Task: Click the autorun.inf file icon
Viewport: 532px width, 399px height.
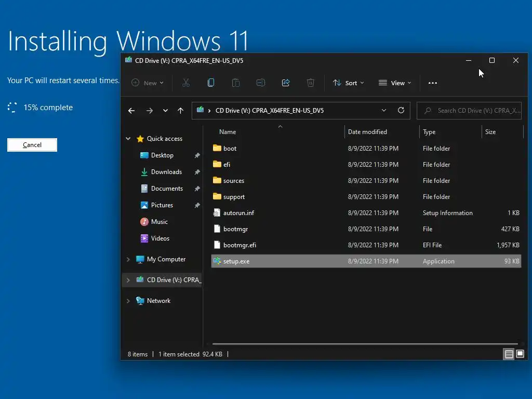Action: tap(217, 212)
